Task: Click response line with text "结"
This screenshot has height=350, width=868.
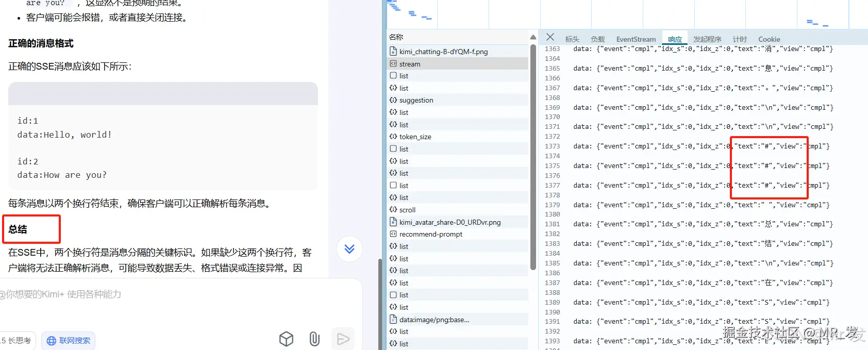Action: pos(703,244)
